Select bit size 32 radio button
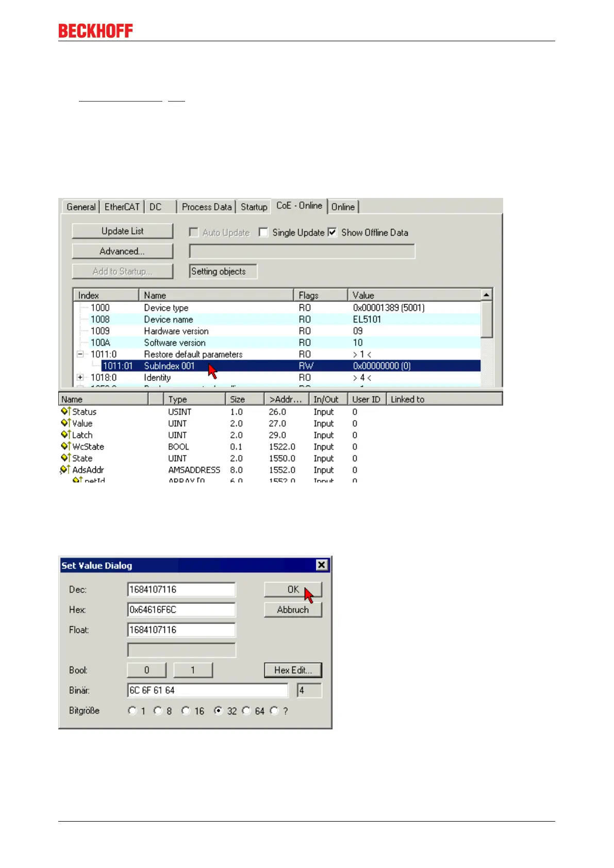 click(219, 711)
